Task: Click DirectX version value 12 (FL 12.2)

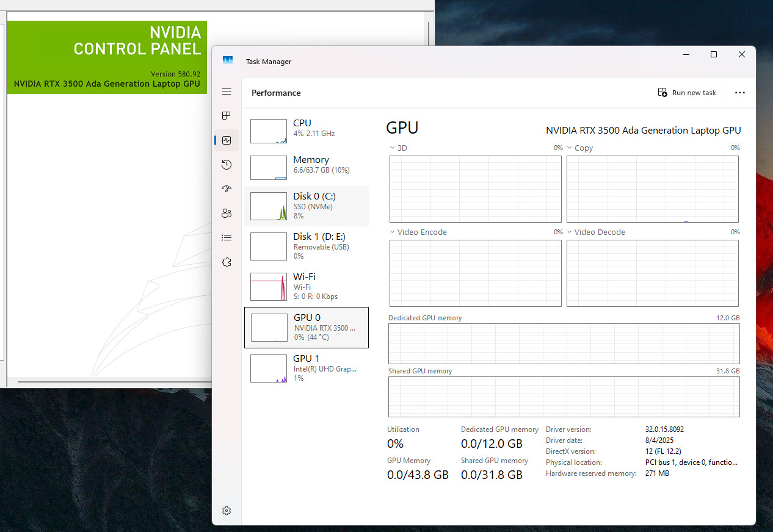Action: pyautogui.click(x=663, y=451)
